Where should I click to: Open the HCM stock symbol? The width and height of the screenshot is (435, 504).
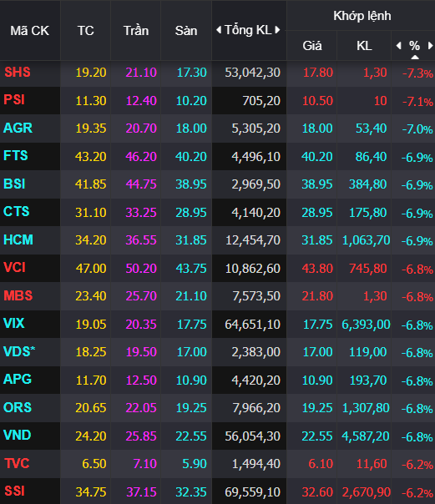pyautogui.click(x=18, y=239)
